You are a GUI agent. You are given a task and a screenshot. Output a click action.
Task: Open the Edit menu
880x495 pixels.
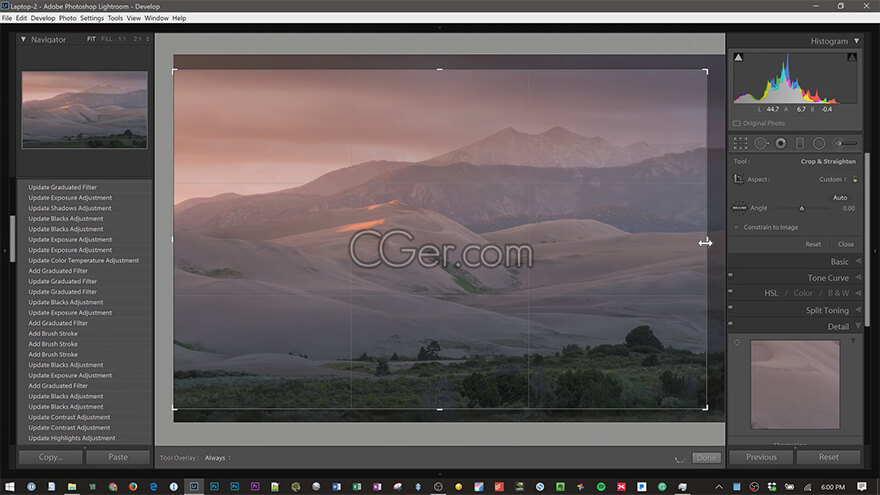(21, 18)
